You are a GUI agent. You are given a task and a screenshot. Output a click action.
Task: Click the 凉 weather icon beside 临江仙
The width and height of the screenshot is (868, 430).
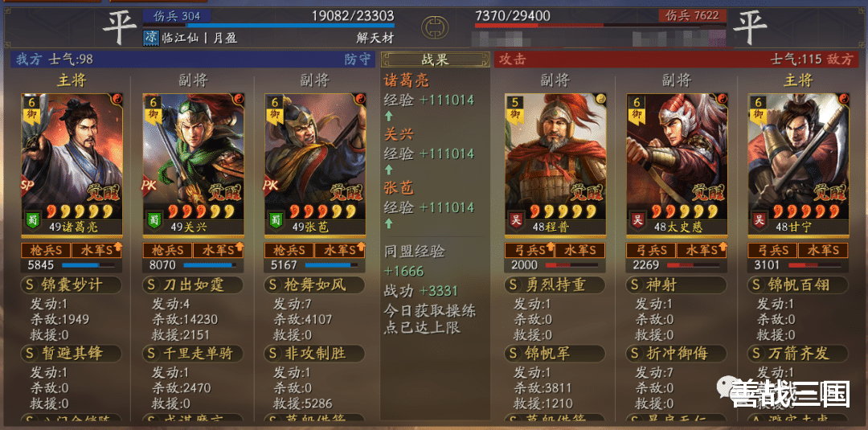click(151, 38)
